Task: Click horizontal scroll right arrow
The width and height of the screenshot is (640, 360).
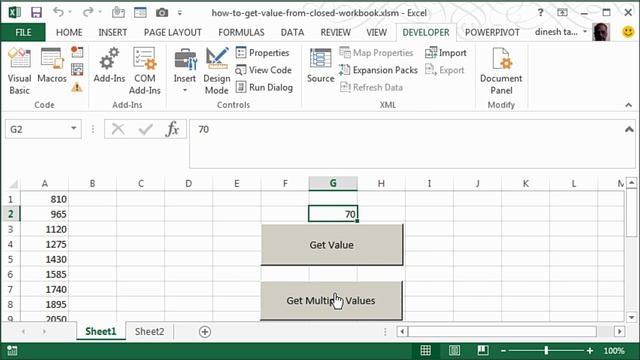Action: (x=620, y=331)
